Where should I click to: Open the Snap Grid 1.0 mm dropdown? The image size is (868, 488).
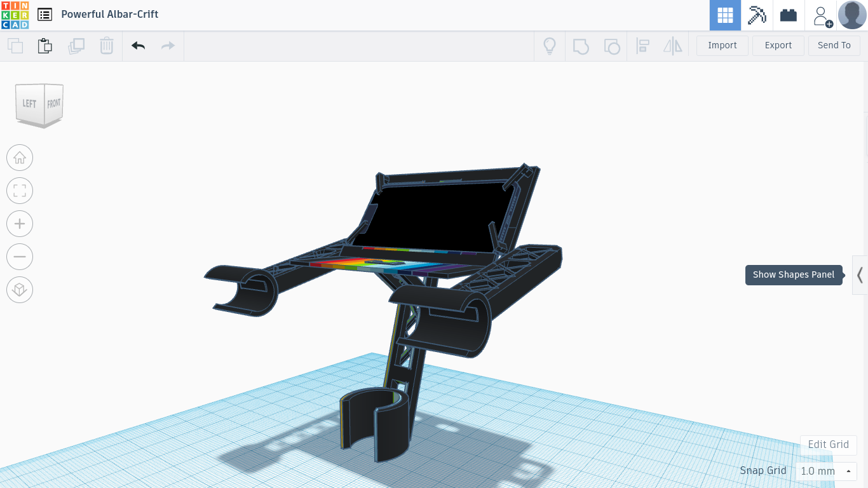tap(826, 471)
